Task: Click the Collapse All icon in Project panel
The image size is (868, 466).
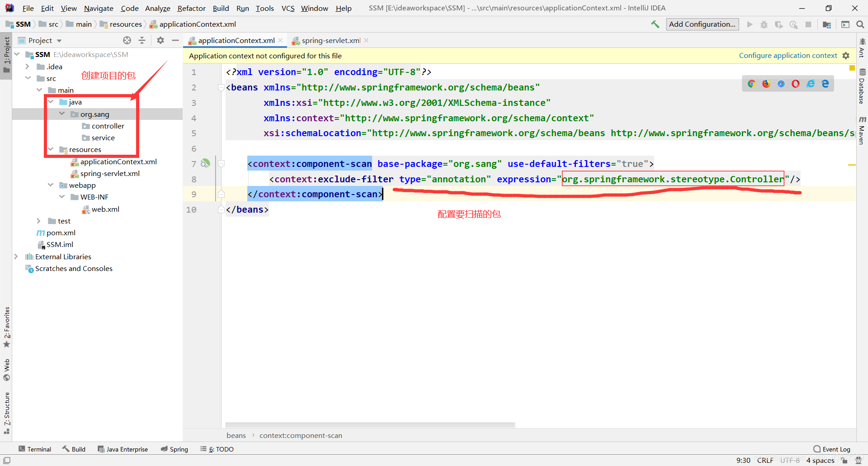Action: point(142,40)
